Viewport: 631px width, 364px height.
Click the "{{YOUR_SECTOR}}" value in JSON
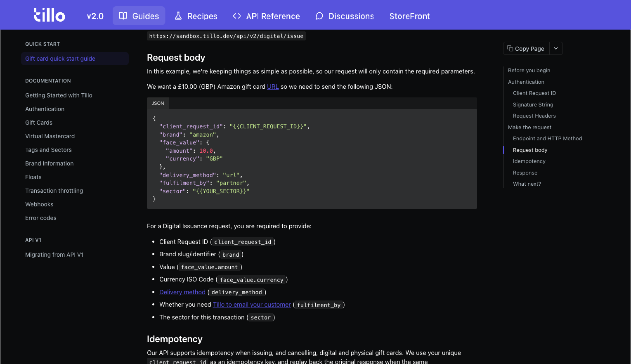click(x=221, y=191)
